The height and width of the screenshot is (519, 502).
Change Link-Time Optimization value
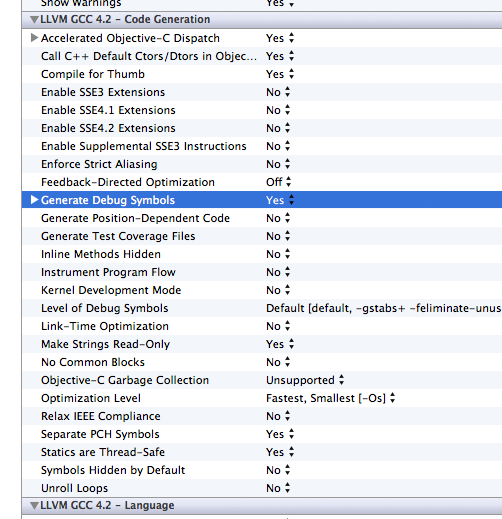pos(278,326)
